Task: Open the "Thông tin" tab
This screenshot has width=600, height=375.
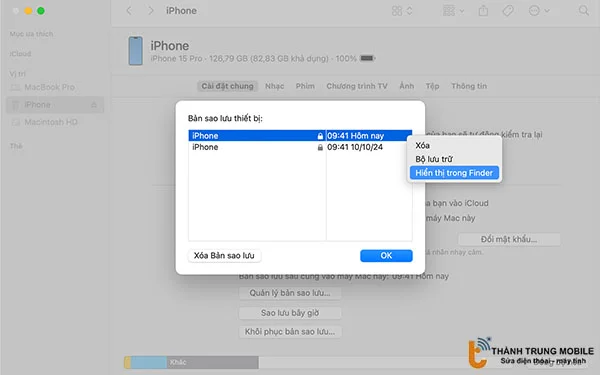Action: click(469, 86)
